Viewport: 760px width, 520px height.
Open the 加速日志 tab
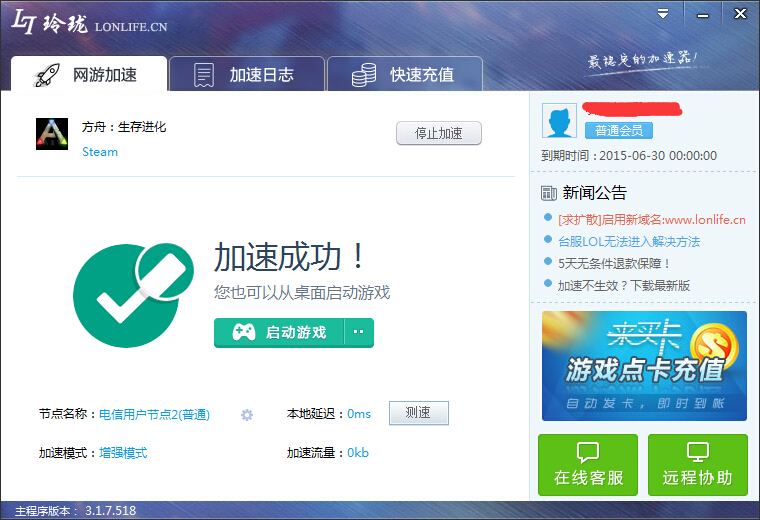click(x=246, y=75)
